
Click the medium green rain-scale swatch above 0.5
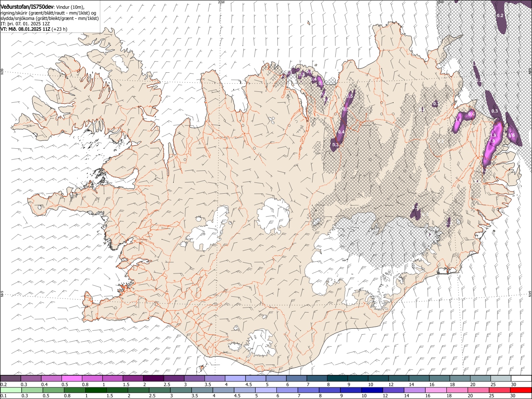click(x=53, y=390)
